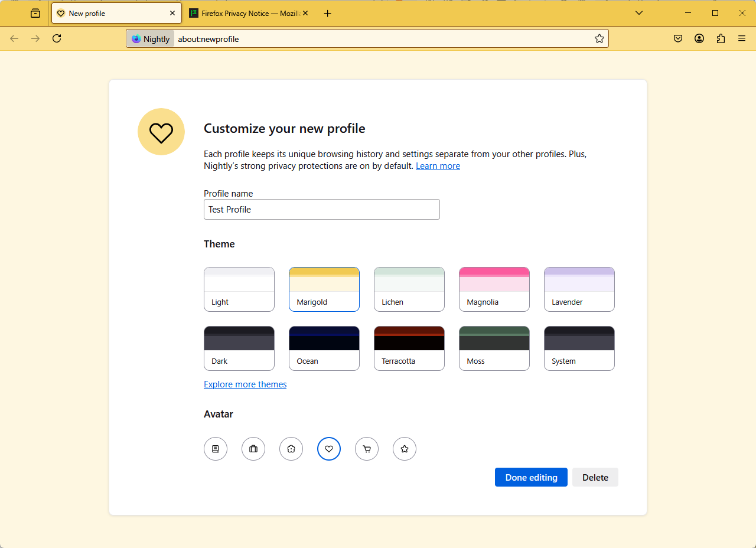Choose the briefcase avatar icon
The image size is (756, 548).
point(253,449)
